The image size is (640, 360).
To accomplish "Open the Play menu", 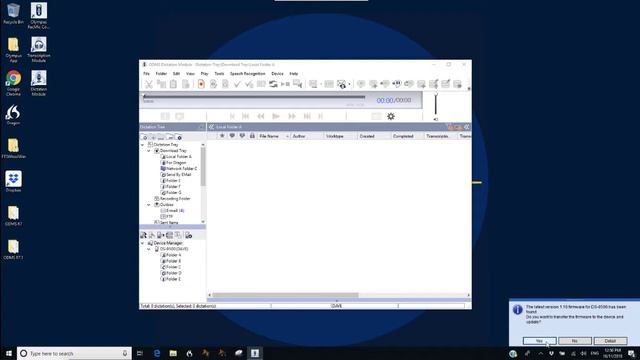I will coord(204,74).
